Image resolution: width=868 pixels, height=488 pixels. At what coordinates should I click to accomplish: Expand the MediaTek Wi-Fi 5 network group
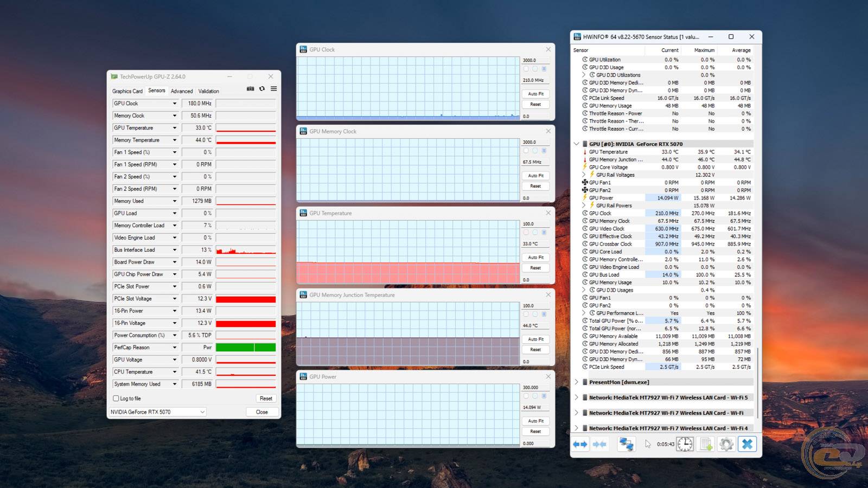(x=576, y=397)
